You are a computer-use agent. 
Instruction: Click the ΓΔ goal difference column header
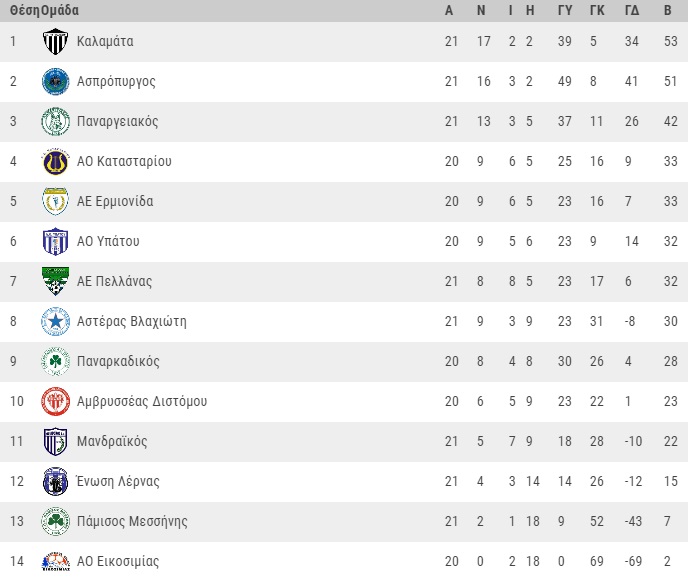point(632,10)
